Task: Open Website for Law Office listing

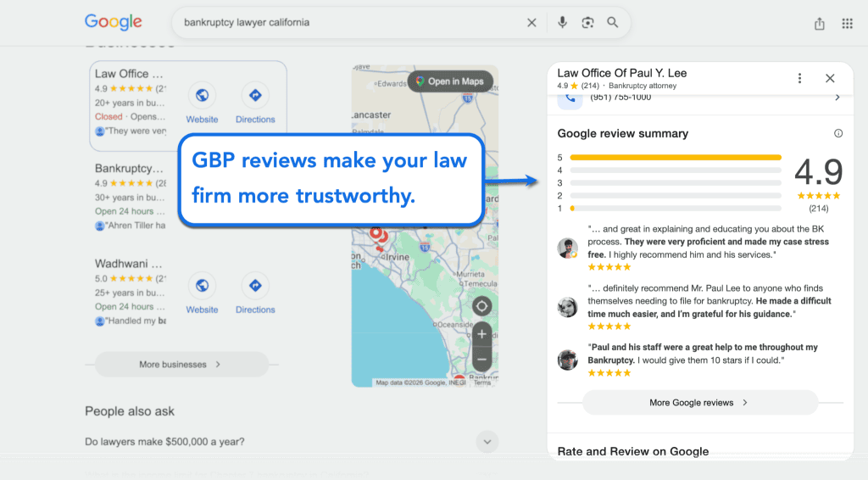Action: click(x=202, y=103)
